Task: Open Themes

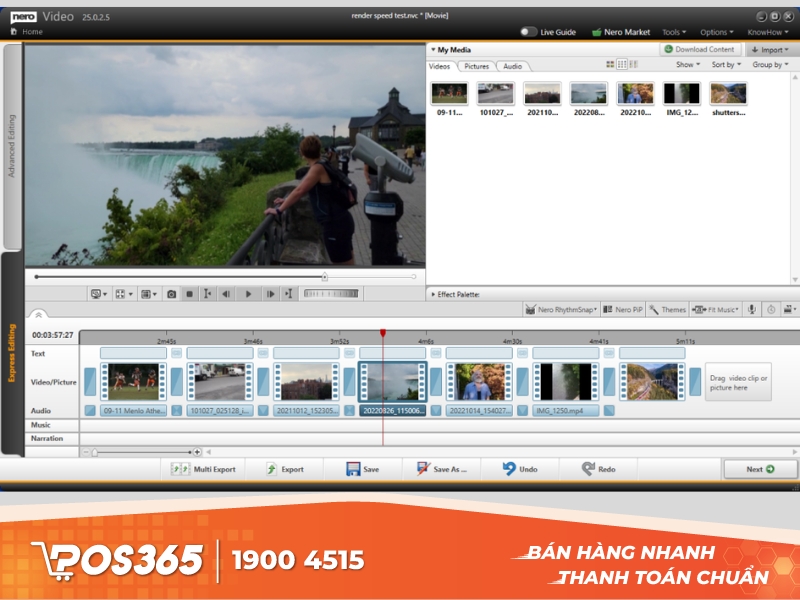Action: click(x=667, y=310)
